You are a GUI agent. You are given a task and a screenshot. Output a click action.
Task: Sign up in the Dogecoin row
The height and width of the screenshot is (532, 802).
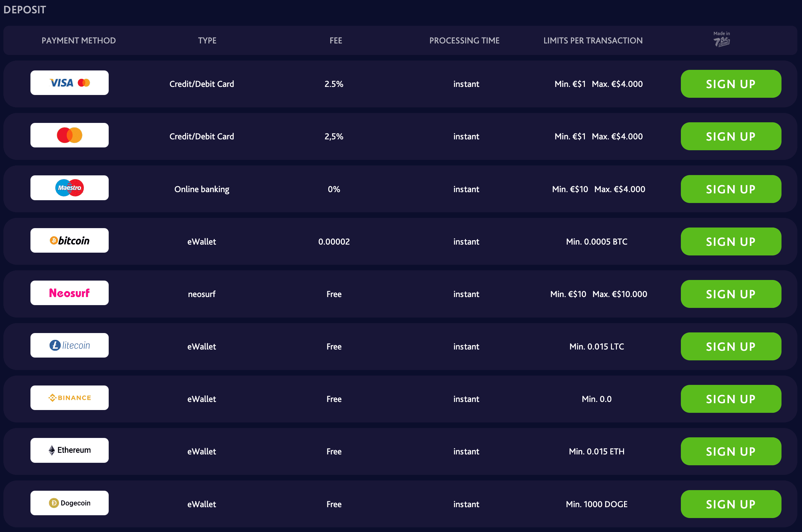731,504
